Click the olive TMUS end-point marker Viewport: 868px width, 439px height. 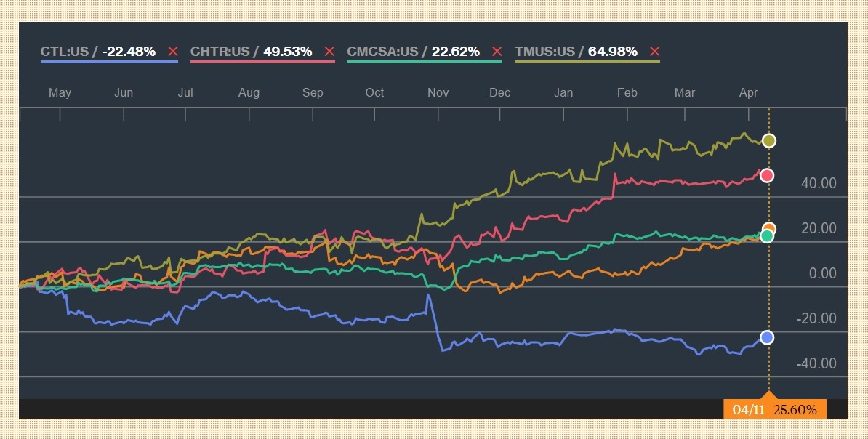click(x=768, y=140)
